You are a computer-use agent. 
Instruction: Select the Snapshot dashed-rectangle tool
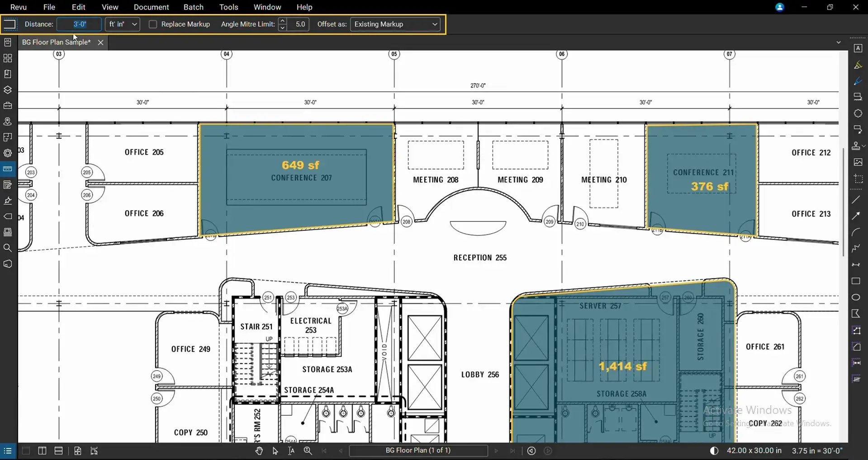858,178
